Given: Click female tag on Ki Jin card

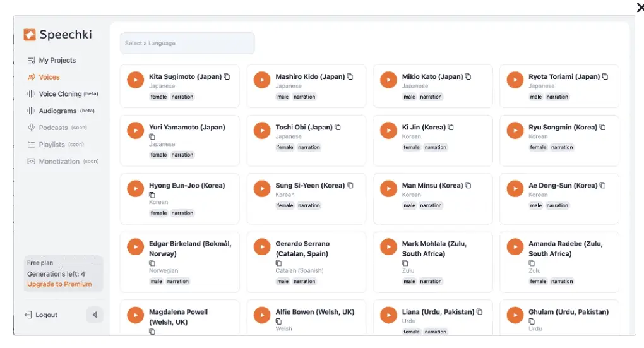Looking at the screenshot, I should pyautogui.click(x=412, y=148).
